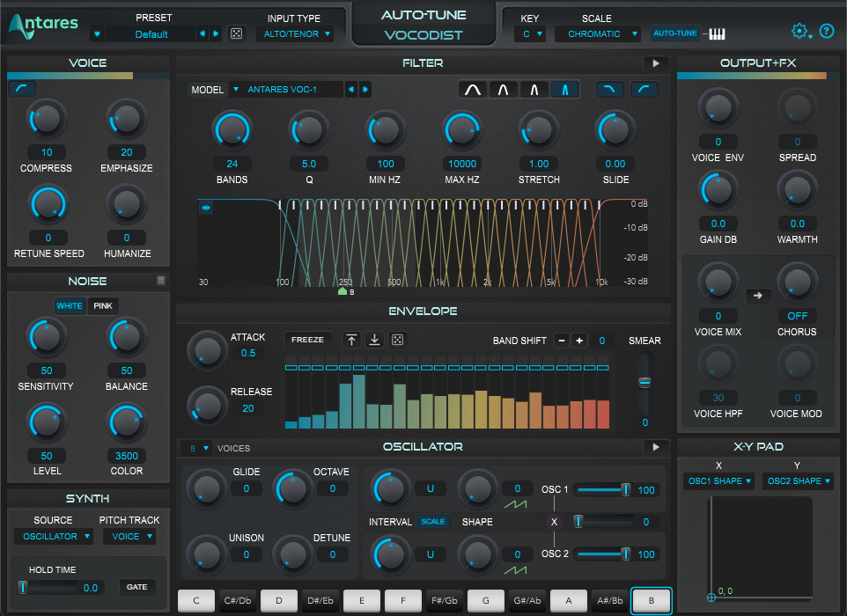Image resolution: width=847 pixels, height=616 pixels.
Task: Toggle the filter low-pass curve icon
Action: click(609, 89)
